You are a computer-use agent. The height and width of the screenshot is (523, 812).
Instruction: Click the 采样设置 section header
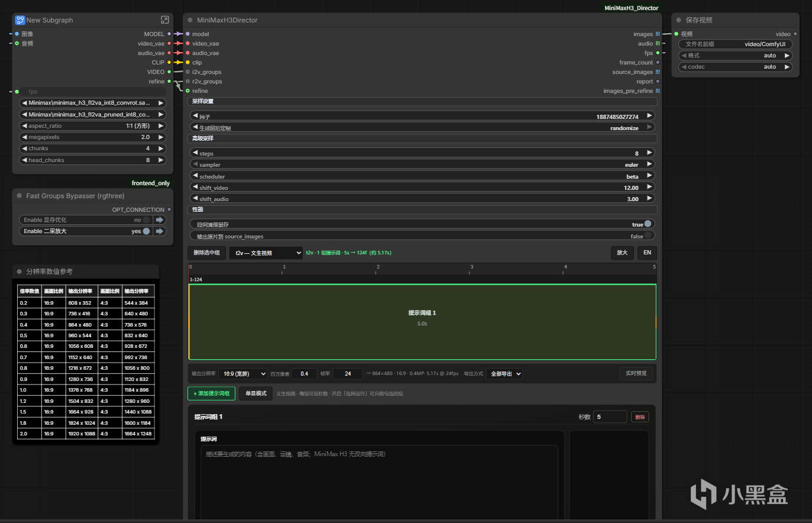[422, 102]
